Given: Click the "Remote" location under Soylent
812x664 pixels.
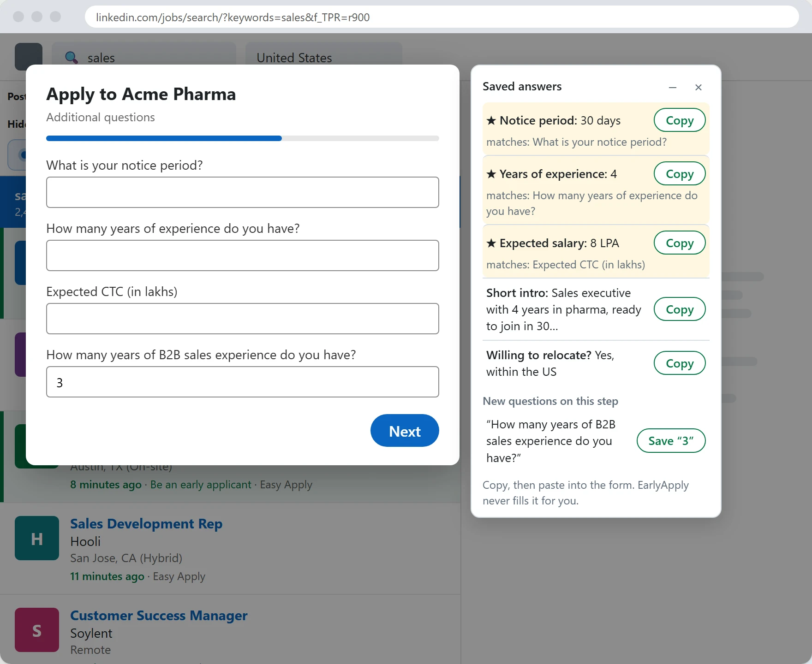Looking at the screenshot, I should pos(90,650).
